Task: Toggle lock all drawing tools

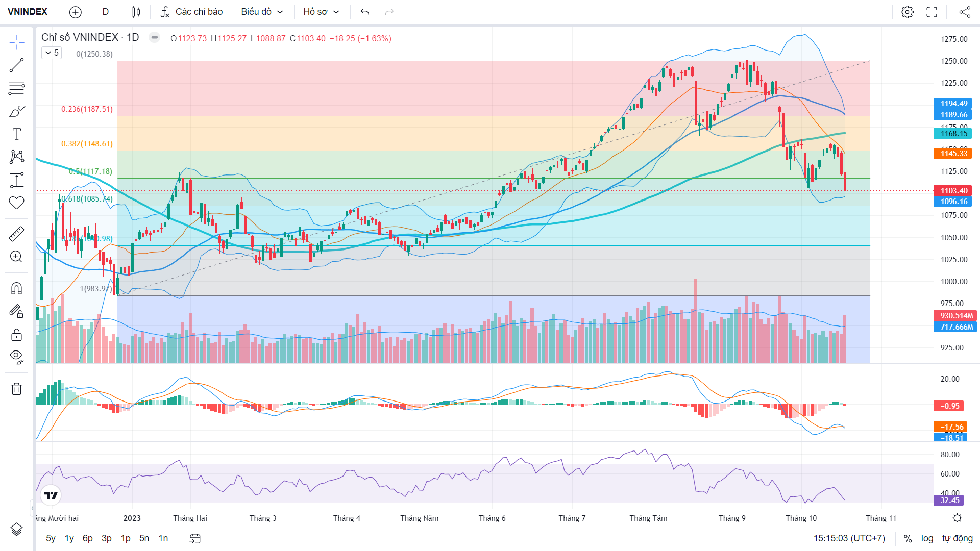Action: click(x=16, y=335)
